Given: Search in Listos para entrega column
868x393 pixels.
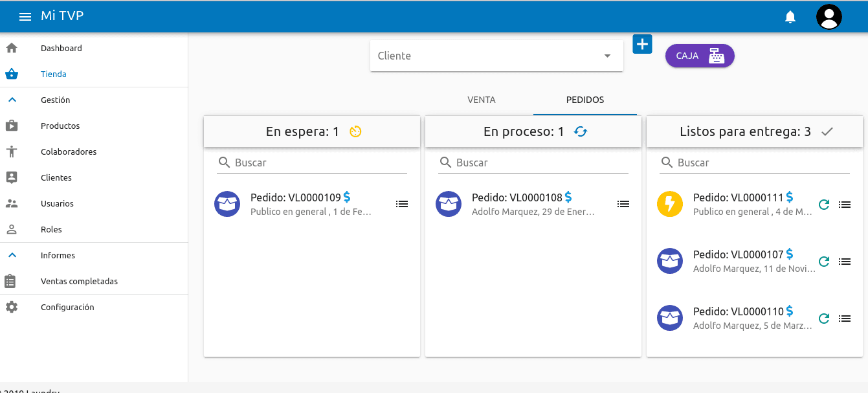Looking at the screenshot, I should [755, 163].
